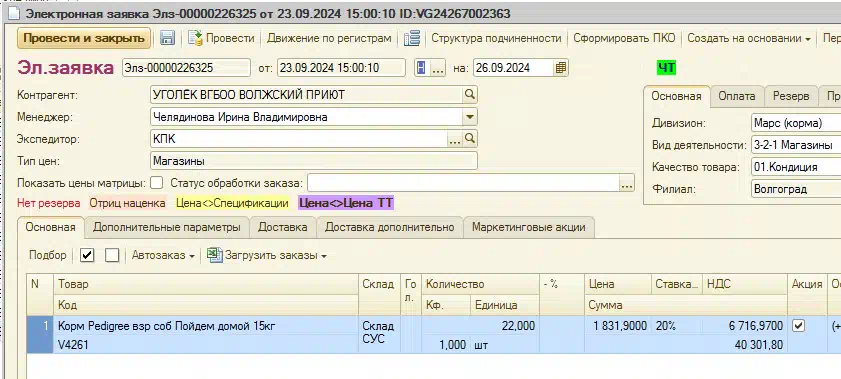Viewport: 841px width, 379px height.
Task: Click the save diskette icon
Action: pyautogui.click(x=167, y=38)
